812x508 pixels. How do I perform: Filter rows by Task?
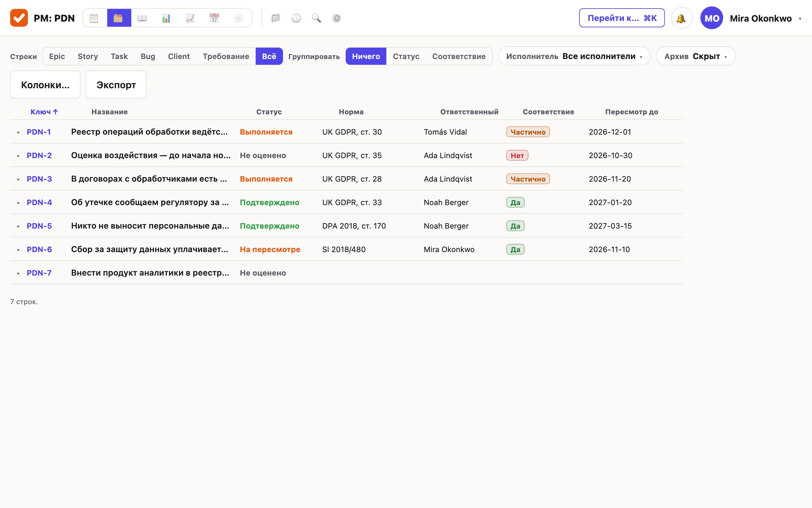point(119,56)
